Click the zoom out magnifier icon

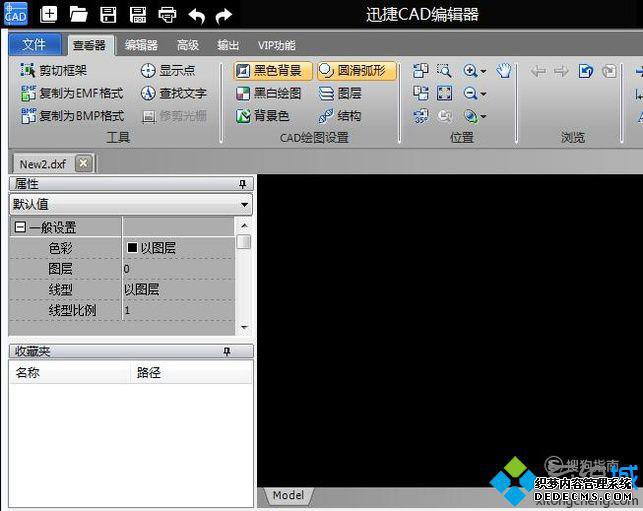[x=470, y=94]
